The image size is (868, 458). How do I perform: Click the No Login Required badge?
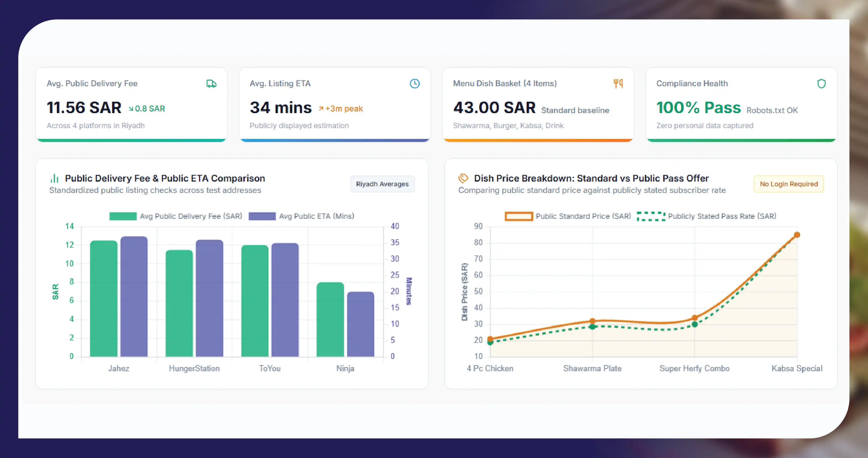click(x=788, y=184)
